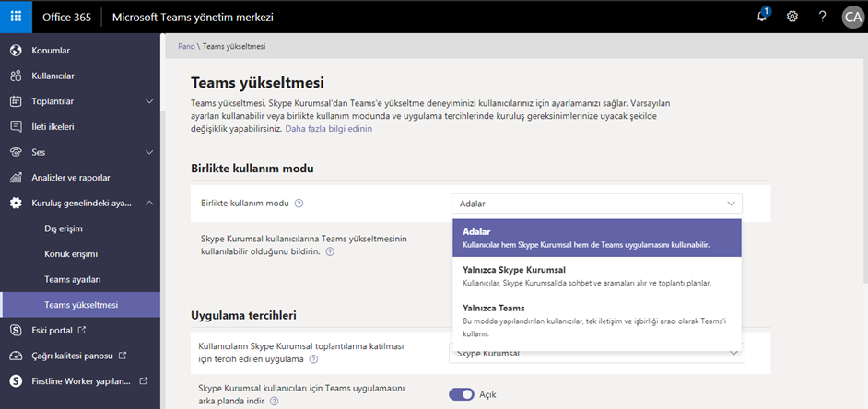Click external link icon beside Firstline Worker
The image size is (868, 409).
[144, 380]
